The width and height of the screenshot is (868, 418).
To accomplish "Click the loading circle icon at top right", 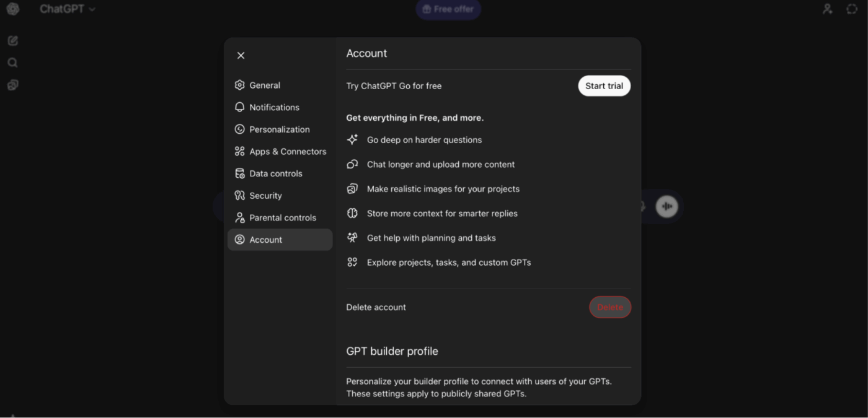I will pos(851,9).
